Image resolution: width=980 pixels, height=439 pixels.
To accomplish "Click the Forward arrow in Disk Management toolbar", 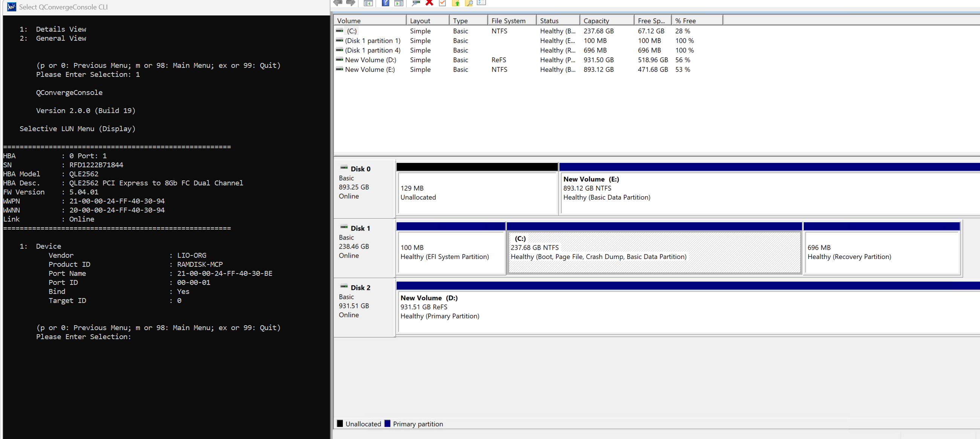I will [x=351, y=3].
